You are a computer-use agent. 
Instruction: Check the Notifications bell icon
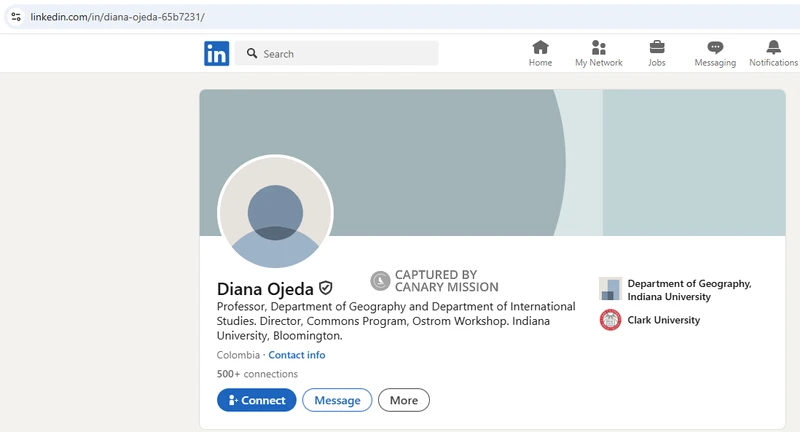(773, 47)
